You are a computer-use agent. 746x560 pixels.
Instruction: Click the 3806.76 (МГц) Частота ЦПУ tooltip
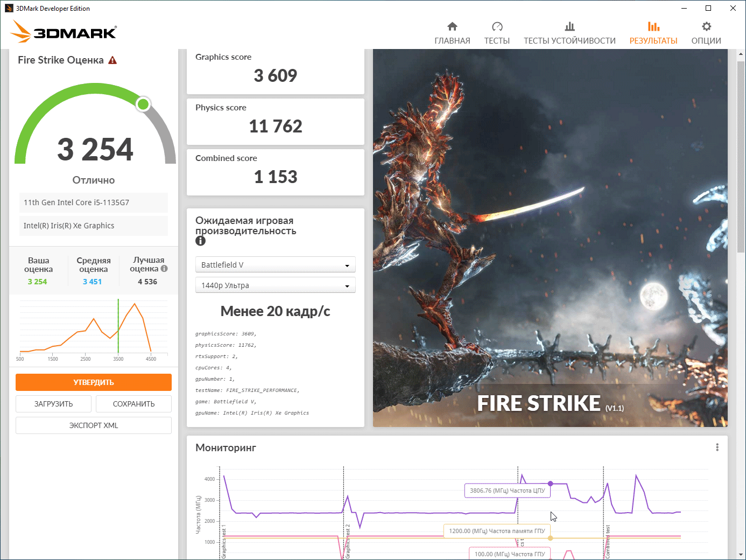[x=507, y=491]
